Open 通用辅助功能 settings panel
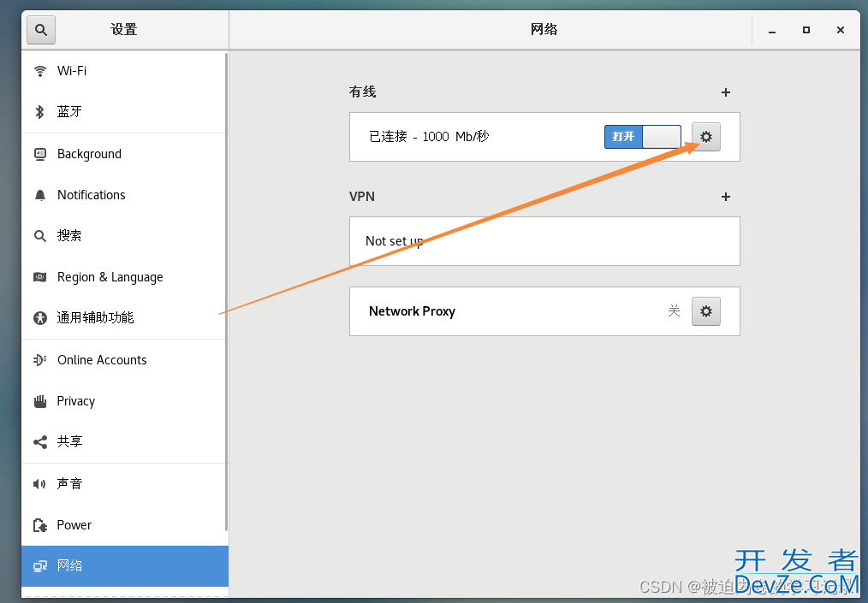The width and height of the screenshot is (868, 603). click(x=125, y=318)
